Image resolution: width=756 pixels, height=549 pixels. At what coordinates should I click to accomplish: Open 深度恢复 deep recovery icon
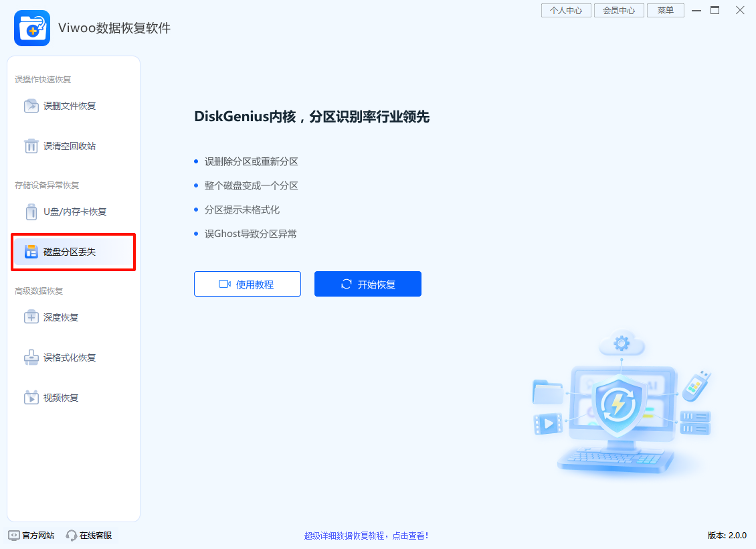[31, 317]
